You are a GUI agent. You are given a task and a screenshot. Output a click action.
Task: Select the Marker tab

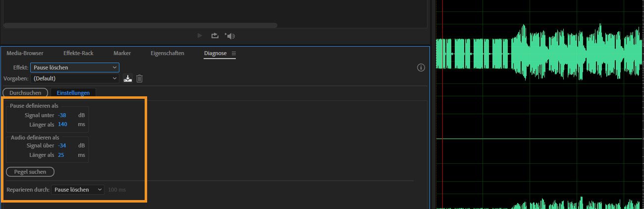pyautogui.click(x=122, y=53)
